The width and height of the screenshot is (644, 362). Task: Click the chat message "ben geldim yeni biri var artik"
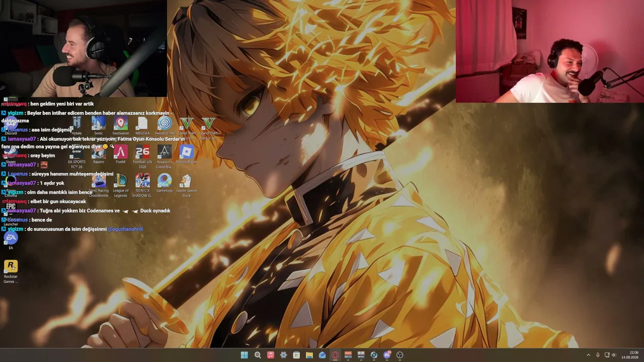[61, 104]
